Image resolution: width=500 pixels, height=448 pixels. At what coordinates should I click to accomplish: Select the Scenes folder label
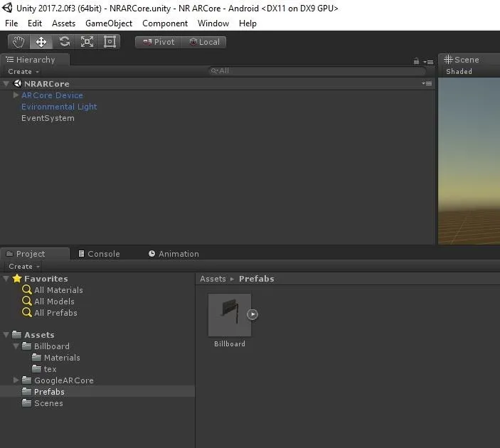[x=48, y=403]
